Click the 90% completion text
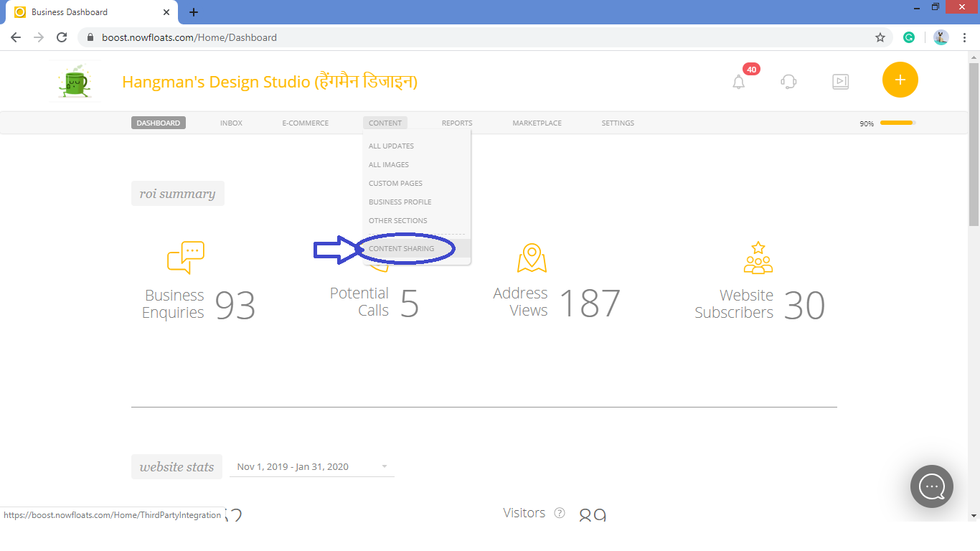This screenshot has width=980, height=551. click(x=867, y=123)
